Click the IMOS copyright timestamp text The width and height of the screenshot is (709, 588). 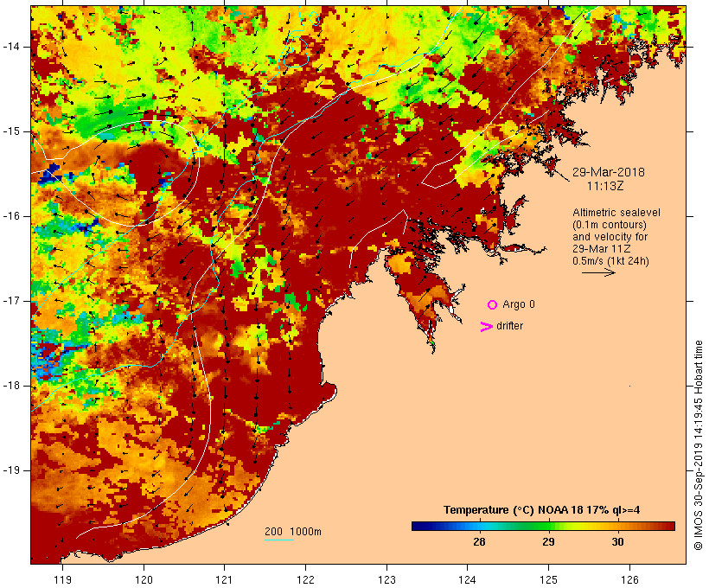698,445
